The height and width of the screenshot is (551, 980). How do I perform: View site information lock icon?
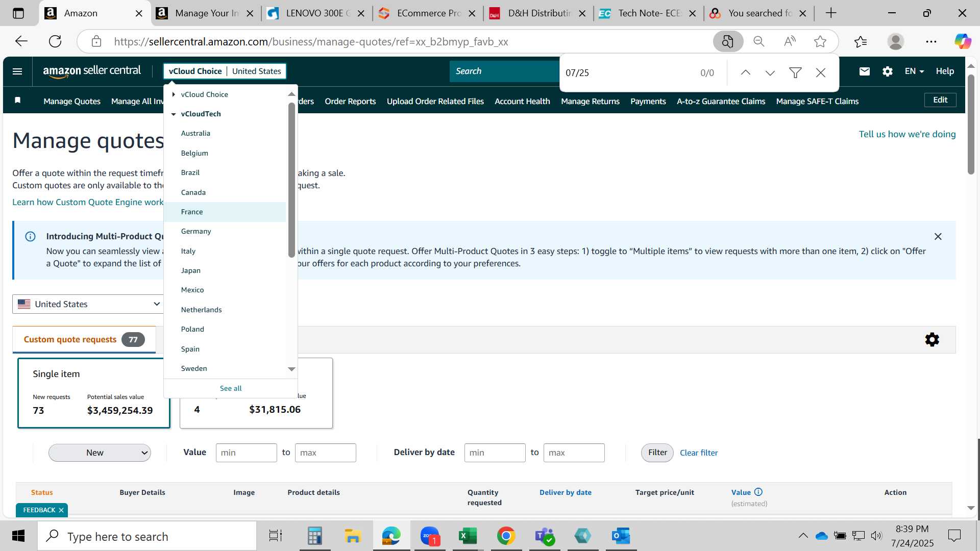click(96, 41)
